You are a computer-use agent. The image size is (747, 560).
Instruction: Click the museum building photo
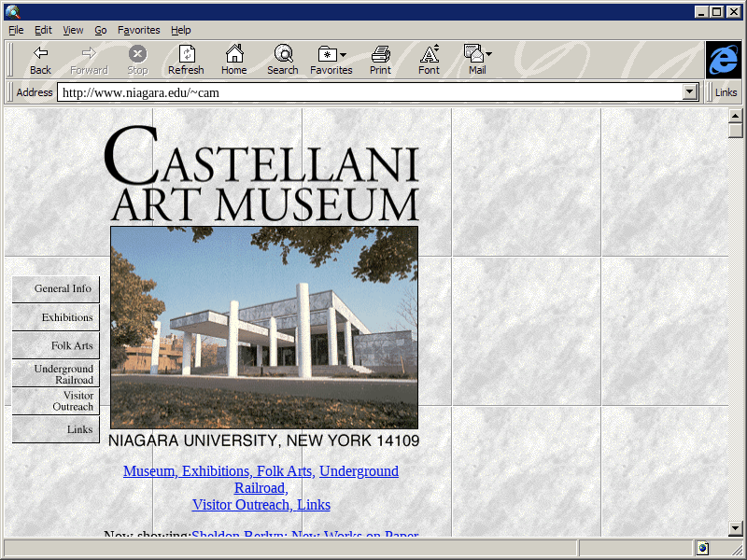(264, 327)
